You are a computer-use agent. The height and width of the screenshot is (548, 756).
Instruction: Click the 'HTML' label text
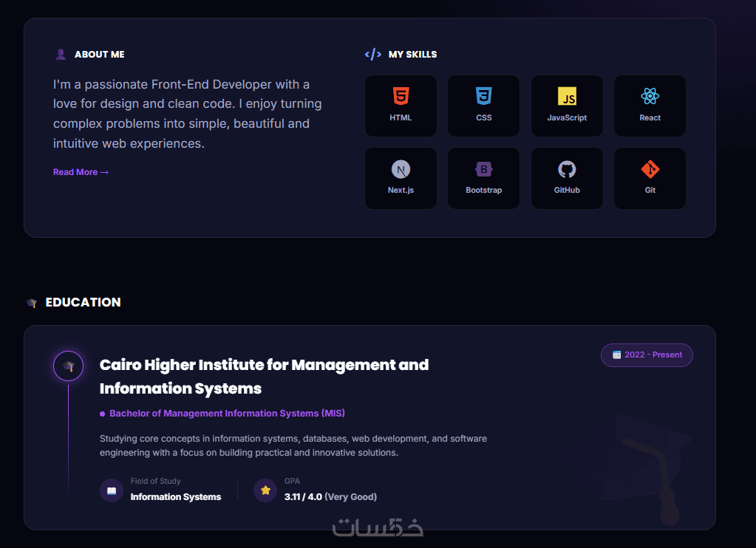tap(401, 117)
